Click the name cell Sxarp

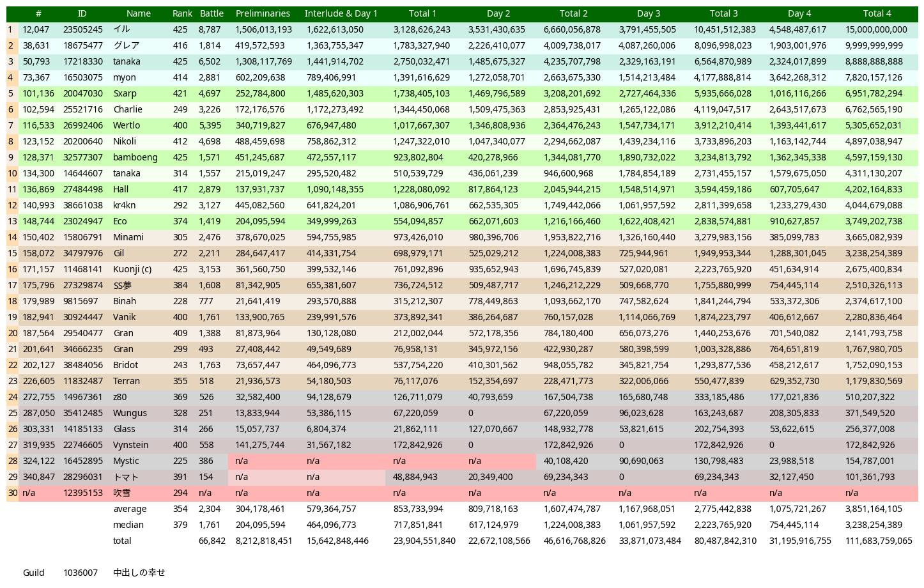(x=125, y=93)
